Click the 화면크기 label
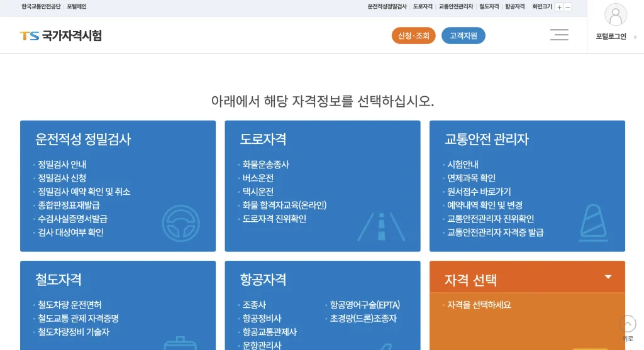The image size is (644, 350). coord(541,6)
